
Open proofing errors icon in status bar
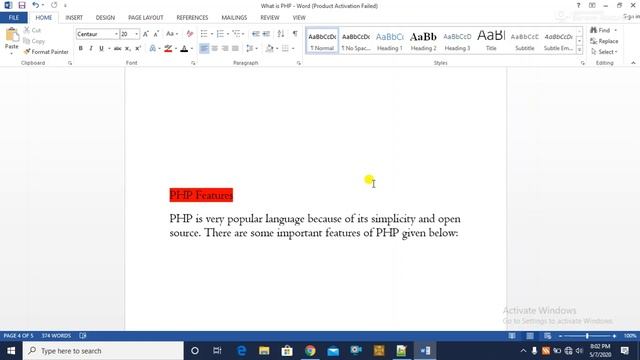(x=83, y=336)
